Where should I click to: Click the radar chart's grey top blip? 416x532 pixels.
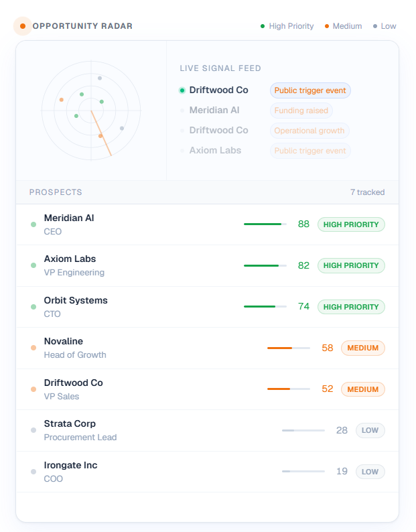click(x=100, y=78)
